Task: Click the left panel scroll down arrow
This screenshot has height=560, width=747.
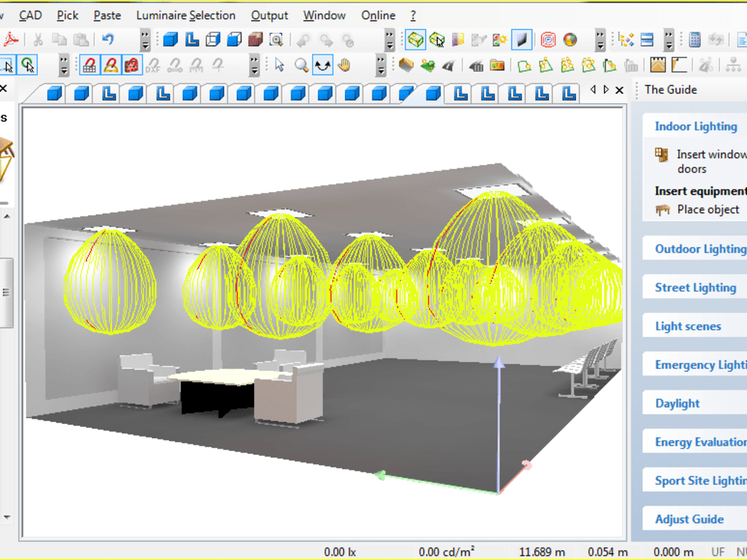Action: (x=7, y=517)
